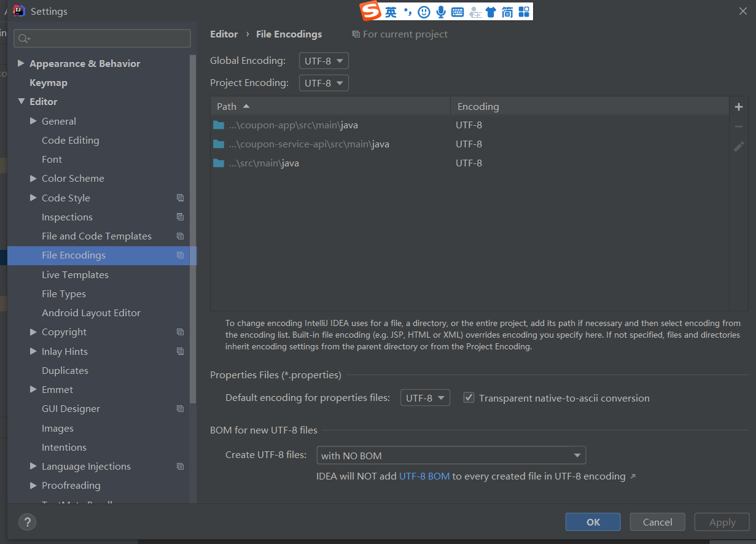This screenshot has width=756, height=544.
Task: Open Intentions settings page
Action: pyautogui.click(x=64, y=447)
